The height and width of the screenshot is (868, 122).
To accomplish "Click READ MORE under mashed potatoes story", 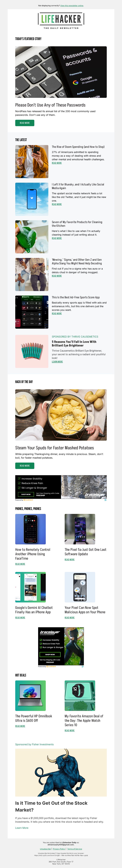I will point(25,466).
